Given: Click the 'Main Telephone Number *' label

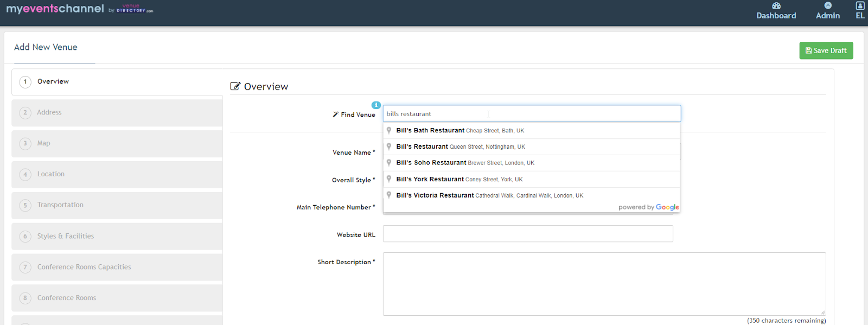Looking at the screenshot, I should click(336, 207).
